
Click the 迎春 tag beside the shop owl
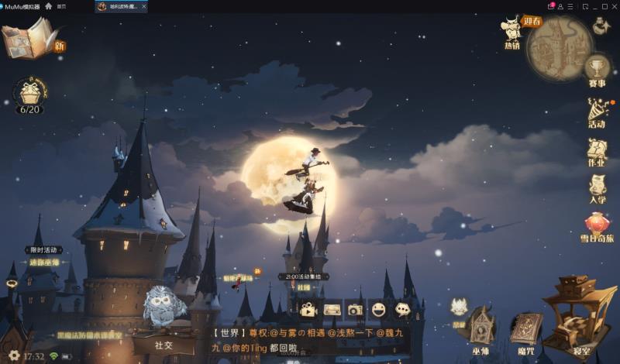[532, 22]
